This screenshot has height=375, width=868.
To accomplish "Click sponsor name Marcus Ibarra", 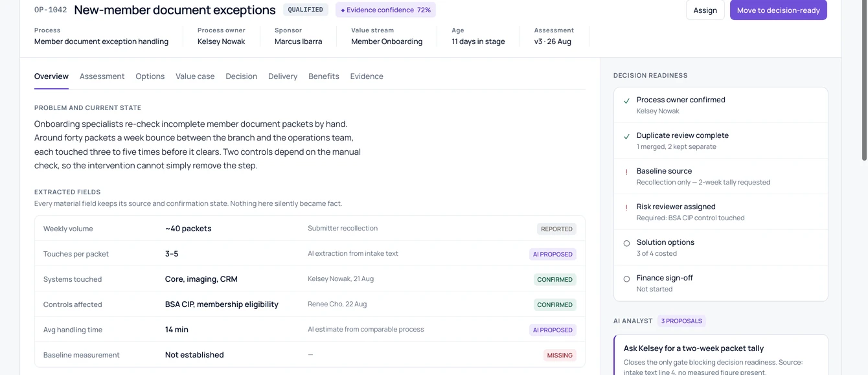I will pyautogui.click(x=298, y=41).
